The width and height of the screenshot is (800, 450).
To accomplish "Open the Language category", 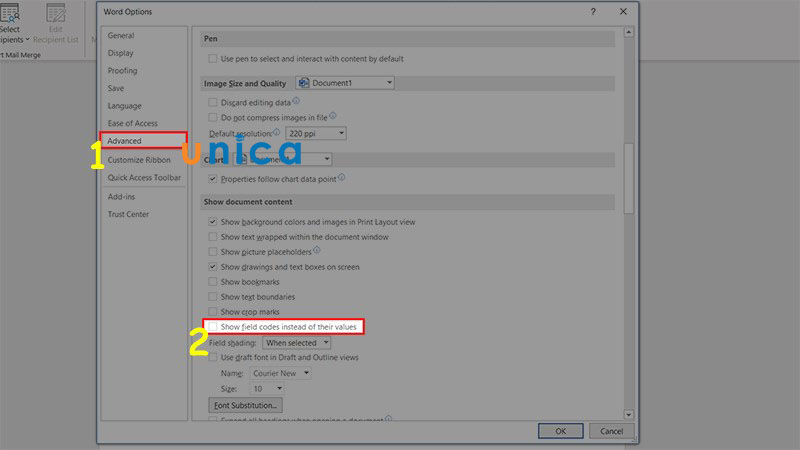I will click(124, 106).
